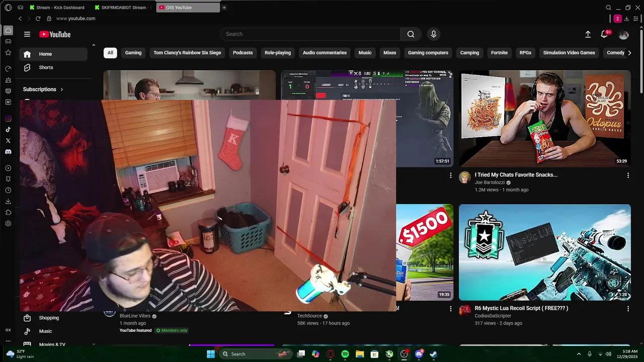Open a new browser tab
Image resolution: width=644 pixels, height=362 pixels.
click(x=224, y=8)
